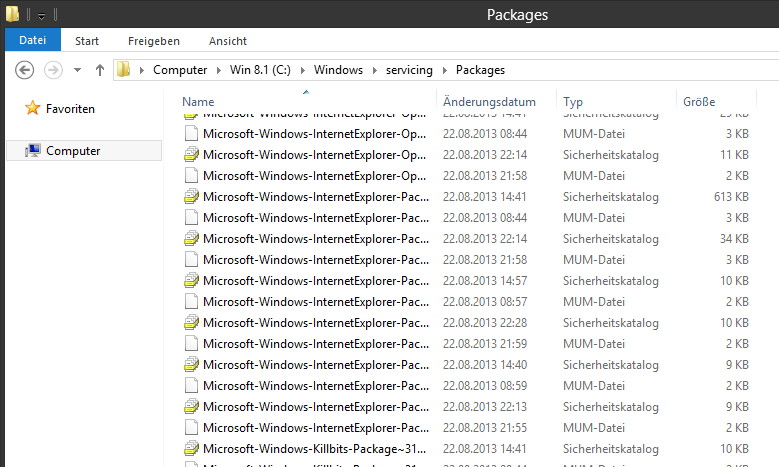Switch to the Ansicht ribbon tab
Screen dimensions: 779x467
[228, 41]
